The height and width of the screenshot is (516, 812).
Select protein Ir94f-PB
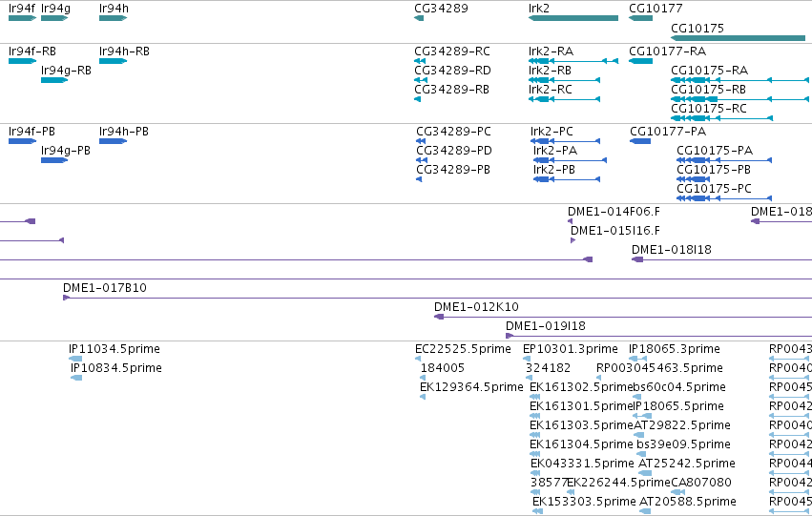tap(22, 141)
